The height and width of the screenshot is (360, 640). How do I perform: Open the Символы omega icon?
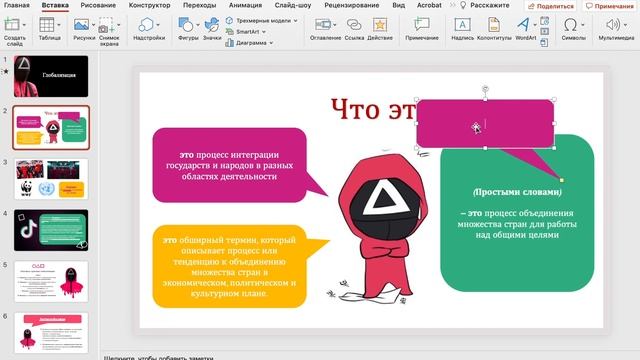coord(570,25)
